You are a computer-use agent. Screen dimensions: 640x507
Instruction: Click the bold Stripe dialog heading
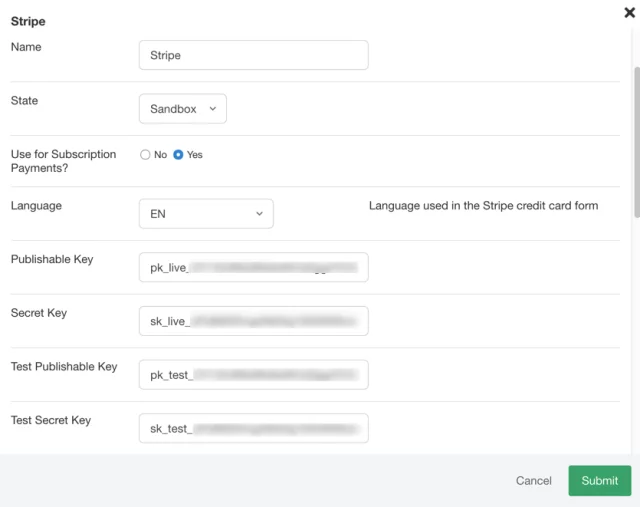pos(28,21)
